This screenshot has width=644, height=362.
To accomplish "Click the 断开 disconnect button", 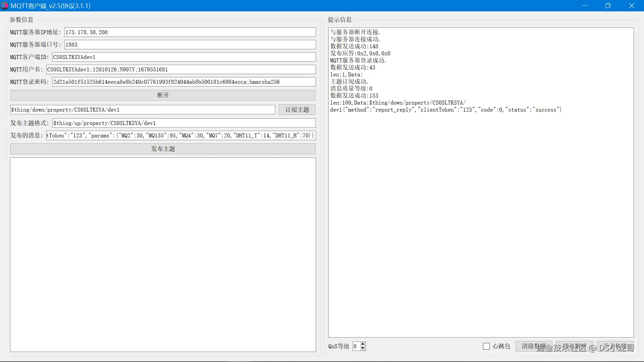I will tap(163, 95).
